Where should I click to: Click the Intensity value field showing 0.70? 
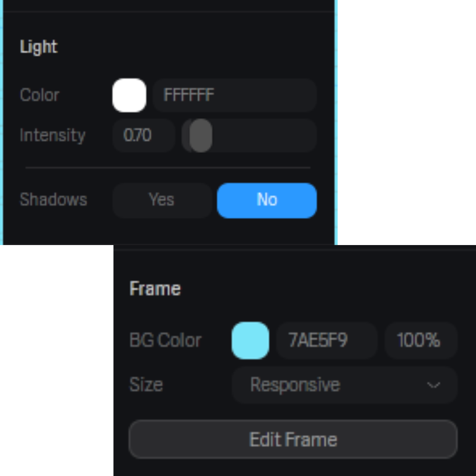point(143,135)
